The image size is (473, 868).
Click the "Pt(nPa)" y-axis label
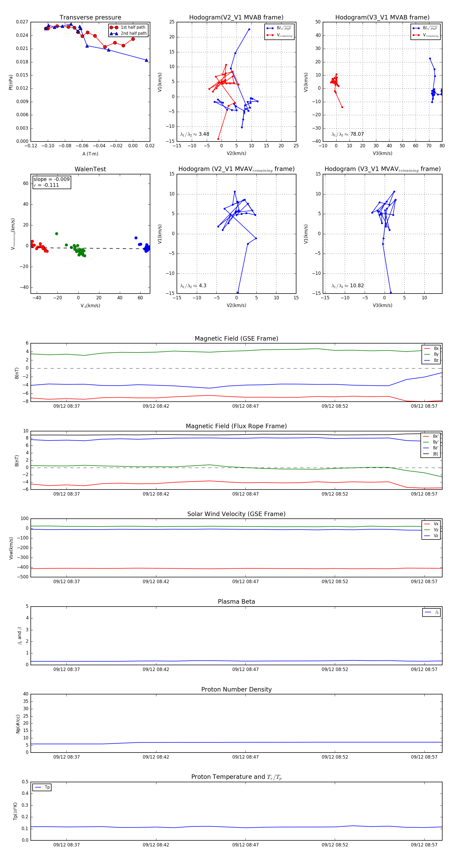(x=11, y=82)
